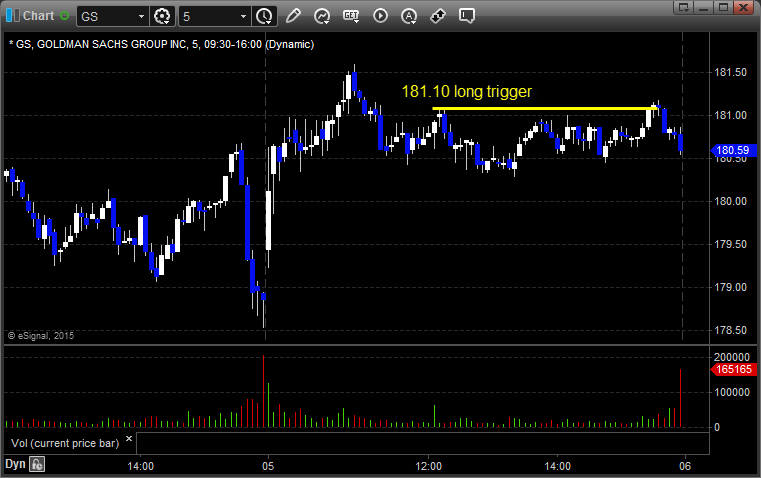This screenshot has width=761, height=478.
Task: Open the 5-minute interval dropdown
Action: point(243,16)
